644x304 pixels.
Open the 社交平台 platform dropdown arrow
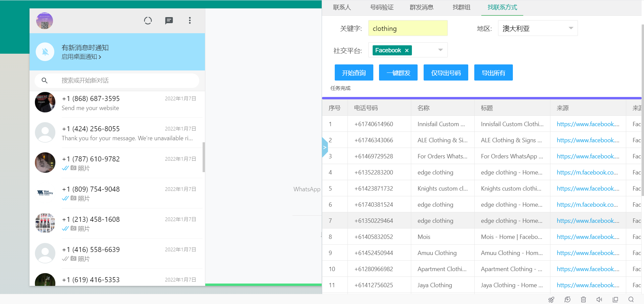coord(440,50)
